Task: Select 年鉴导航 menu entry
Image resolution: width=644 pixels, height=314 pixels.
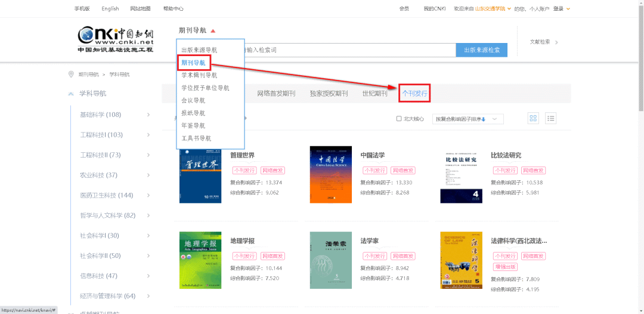Action: (193, 126)
